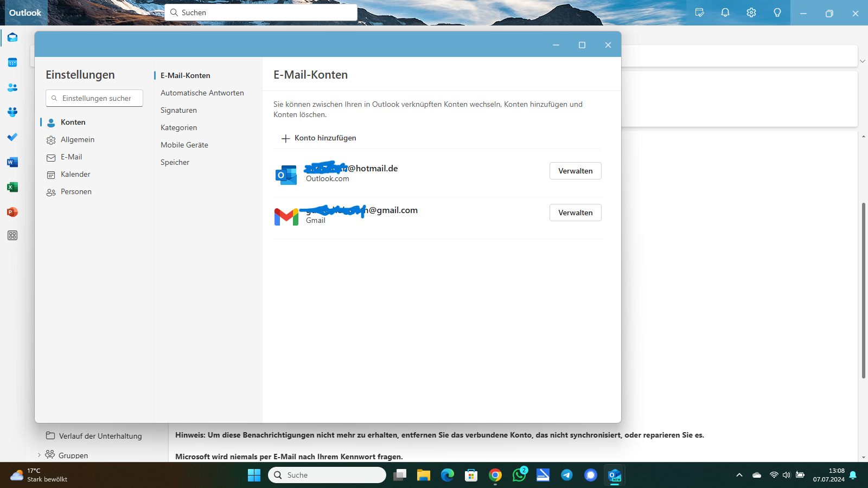Open Mobile Geräte subsection

[x=184, y=145]
